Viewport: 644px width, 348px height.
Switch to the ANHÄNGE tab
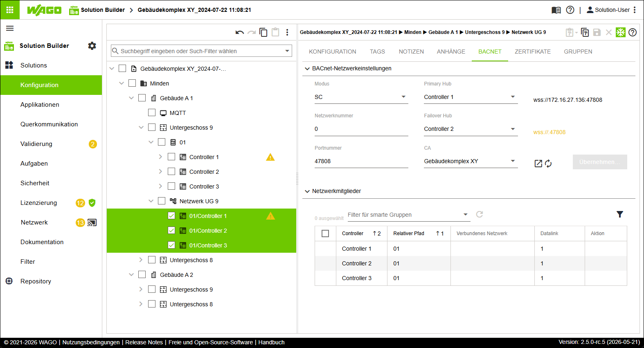click(x=451, y=52)
